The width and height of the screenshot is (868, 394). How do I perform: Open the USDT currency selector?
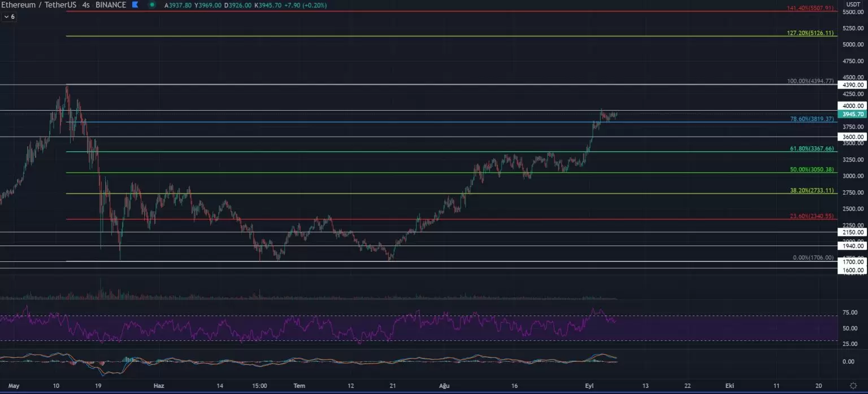853,5
